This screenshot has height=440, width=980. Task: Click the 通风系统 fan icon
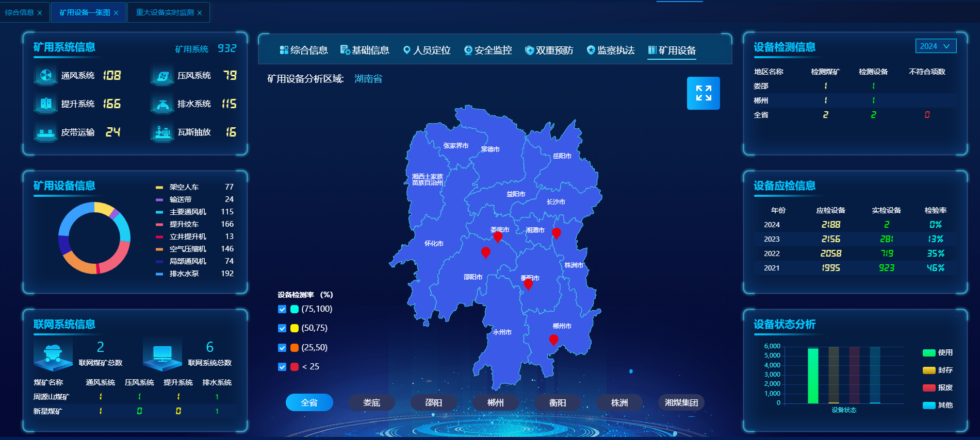pyautogui.click(x=46, y=76)
